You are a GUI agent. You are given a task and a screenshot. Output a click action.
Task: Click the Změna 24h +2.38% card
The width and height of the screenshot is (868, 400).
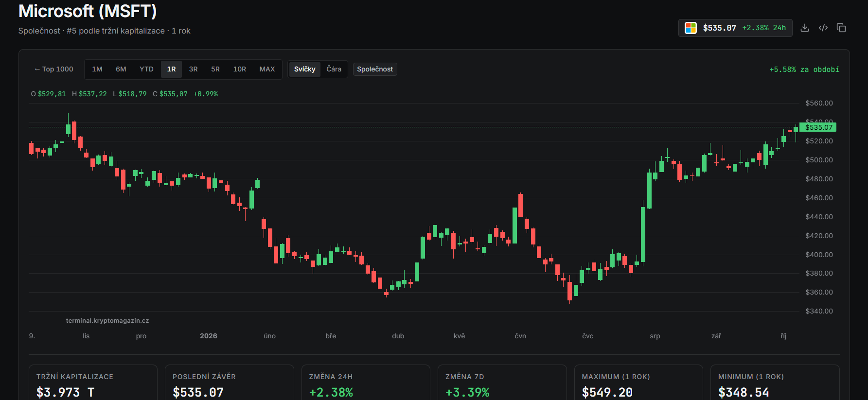pyautogui.click(x=366, y=383)
